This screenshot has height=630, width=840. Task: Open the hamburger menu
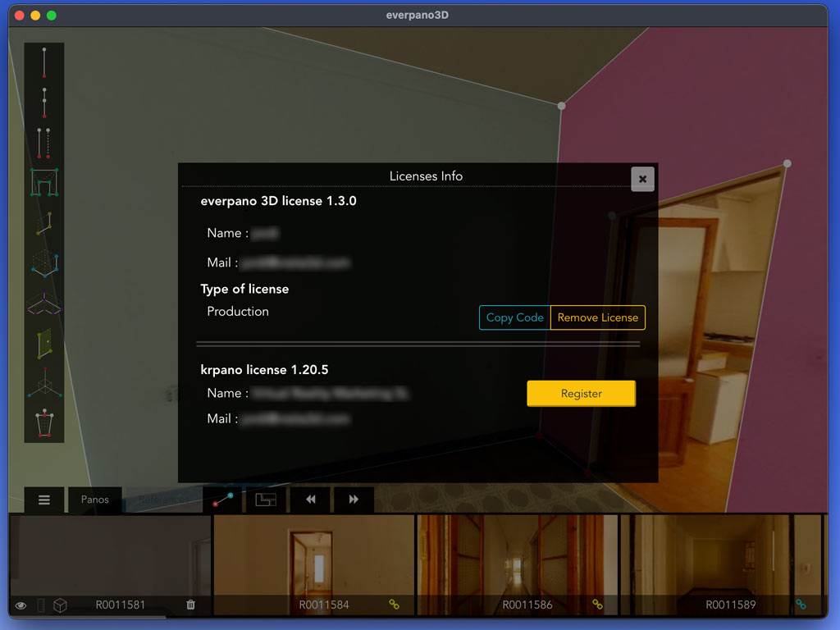pyautogui.click(x=44, y=500)
